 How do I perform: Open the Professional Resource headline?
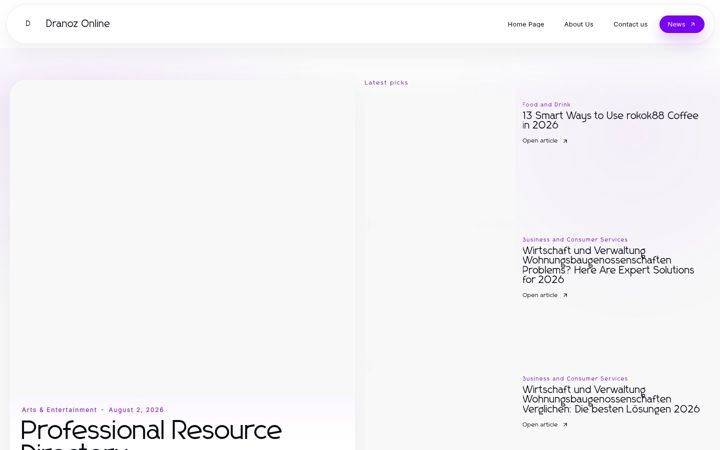pos(152,434)
